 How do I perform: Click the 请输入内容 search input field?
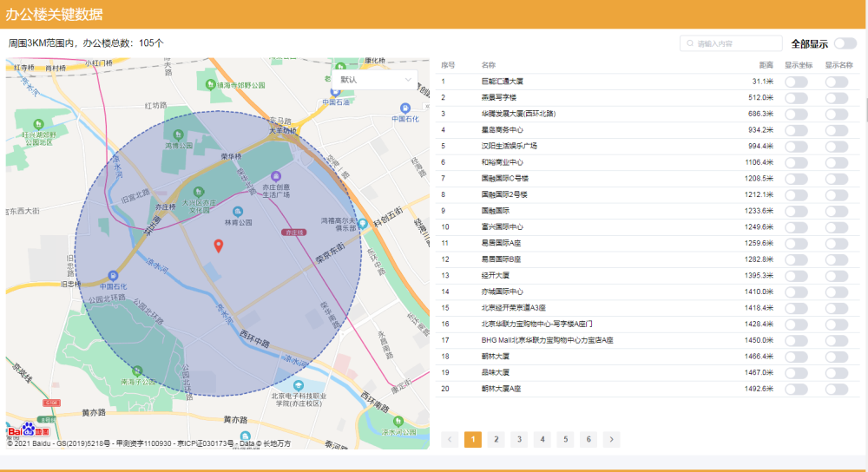tap(731, 43)
